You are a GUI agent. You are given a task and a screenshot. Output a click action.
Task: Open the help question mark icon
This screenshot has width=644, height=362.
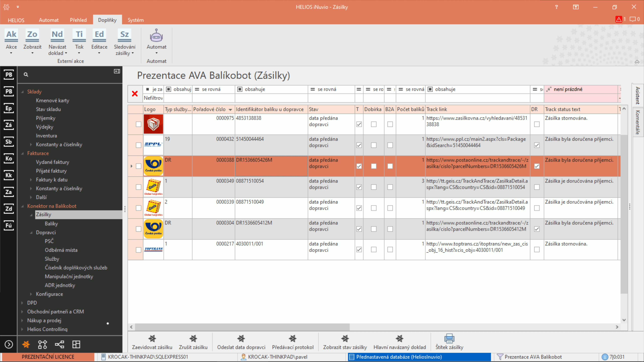coord(556,7)
